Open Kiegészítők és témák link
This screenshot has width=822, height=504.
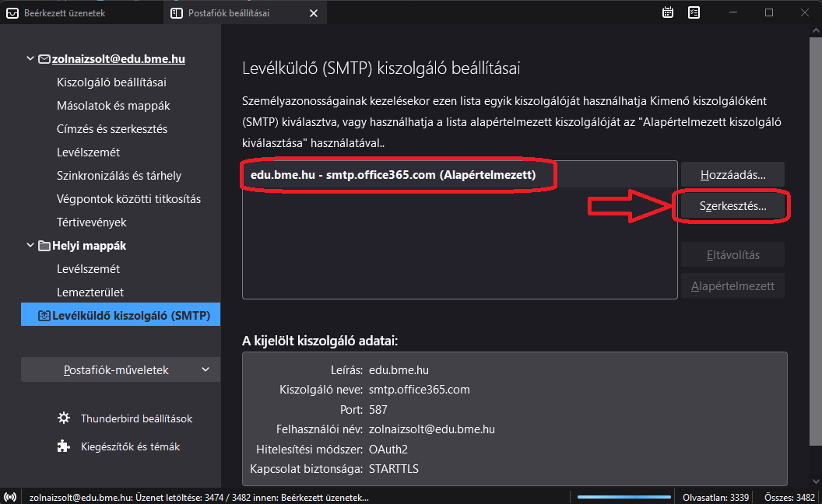[130, 447]
